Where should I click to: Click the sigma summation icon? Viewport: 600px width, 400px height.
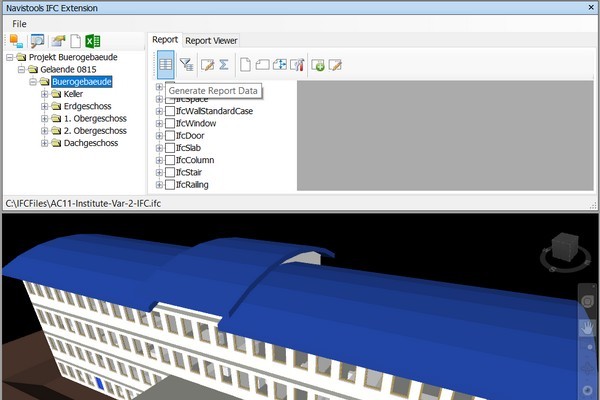pos(224,65)
